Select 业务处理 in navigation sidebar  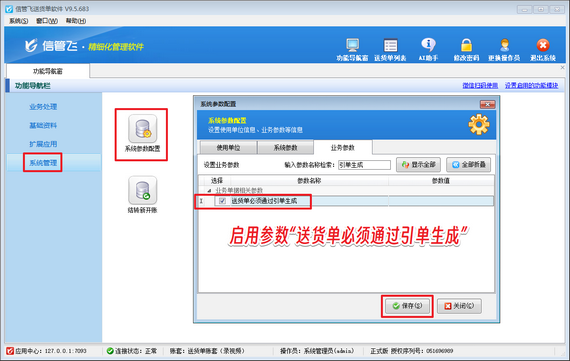(43, 107)
